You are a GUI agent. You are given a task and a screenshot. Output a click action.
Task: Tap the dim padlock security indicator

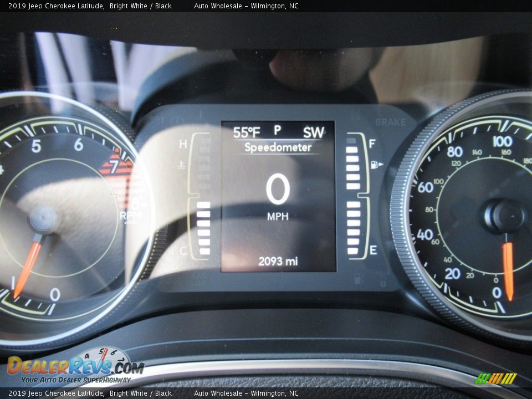(x=382, y=283)
